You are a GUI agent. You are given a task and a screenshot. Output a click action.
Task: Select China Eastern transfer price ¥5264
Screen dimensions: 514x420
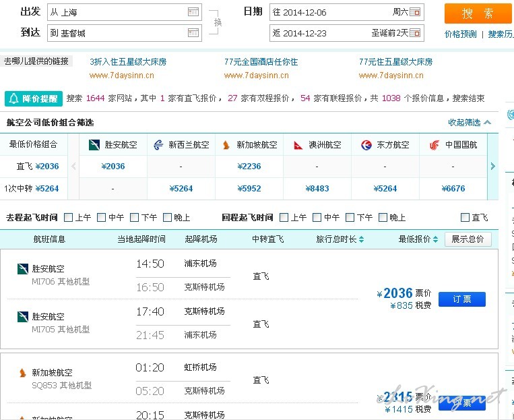pos(385,189)
